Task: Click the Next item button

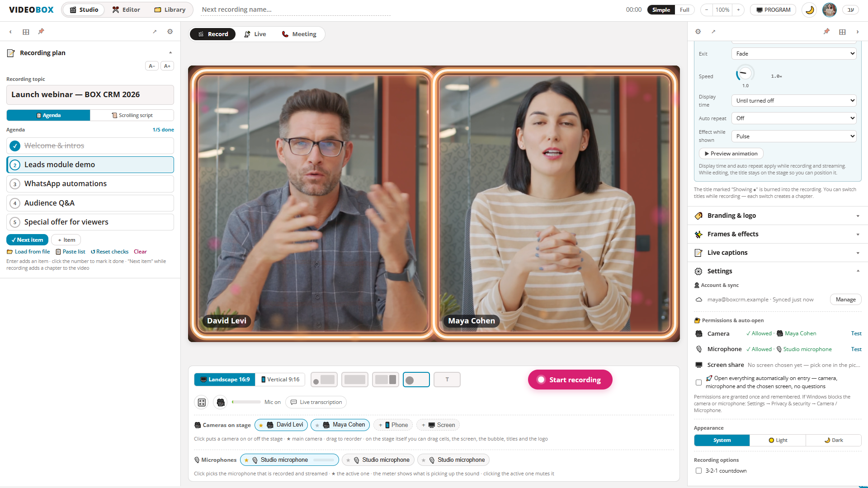Action: pos(27,240)
